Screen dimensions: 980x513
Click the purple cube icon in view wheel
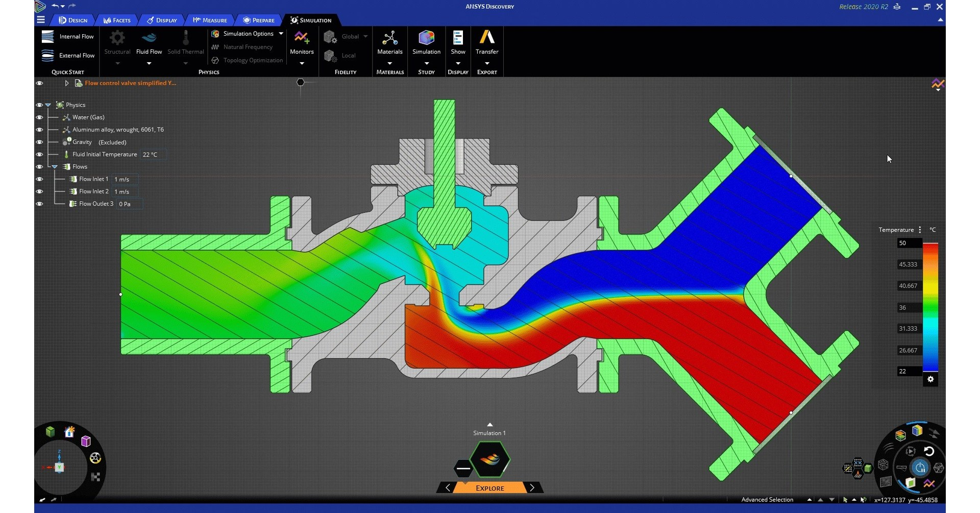[x=86, y=442]
